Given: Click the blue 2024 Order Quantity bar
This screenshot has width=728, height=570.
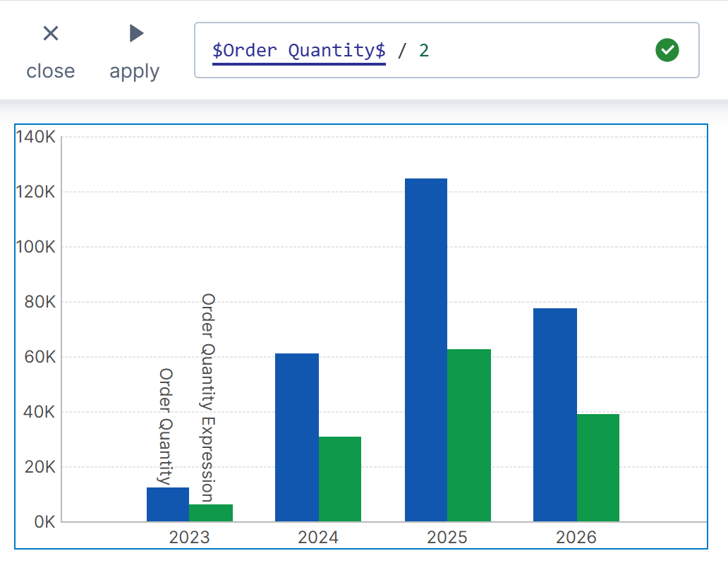Looking at the screenshot, I should [x=297, y=437].
